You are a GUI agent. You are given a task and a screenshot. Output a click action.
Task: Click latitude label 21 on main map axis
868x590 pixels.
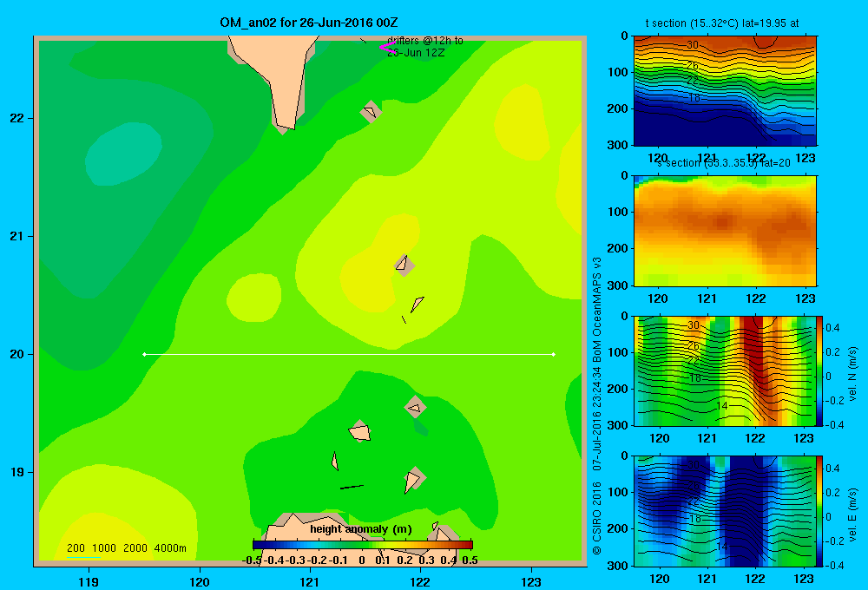17,236
